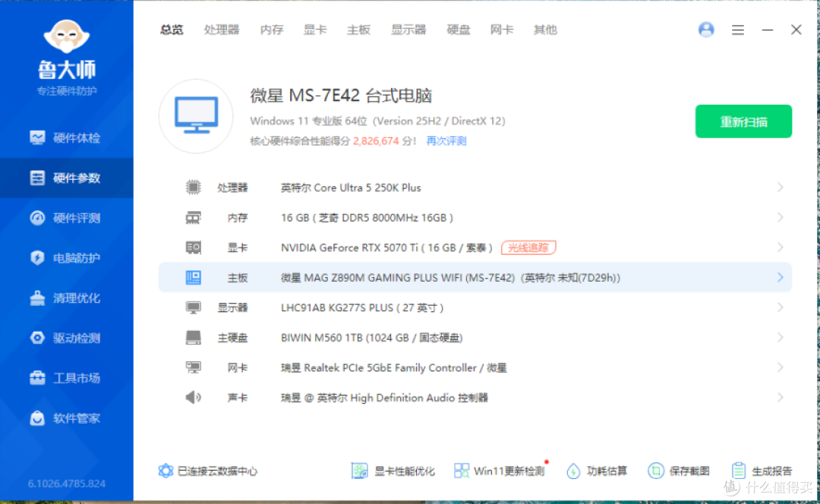
Task: Open 功耗估算 tool
Action: pyautogui.click(x=597, y=471)
